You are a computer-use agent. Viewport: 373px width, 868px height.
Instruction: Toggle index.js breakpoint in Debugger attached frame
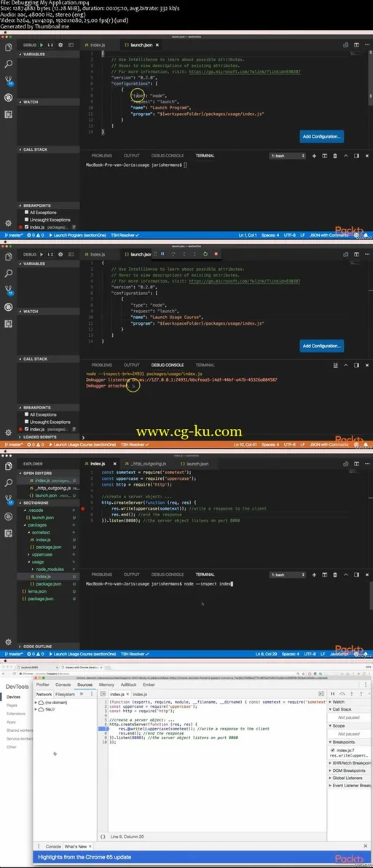pyautogui.click(x=26, y=429)
